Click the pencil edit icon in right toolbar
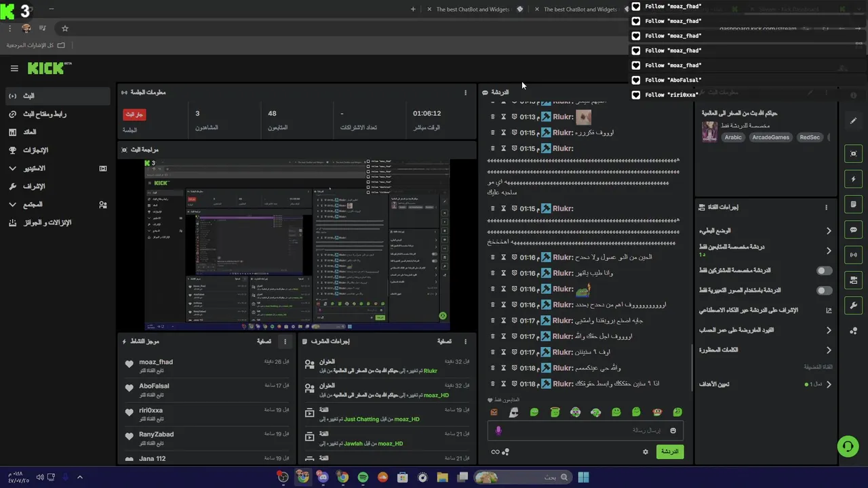The width and height of the screenshot is (868, 488). click(854, 121)
